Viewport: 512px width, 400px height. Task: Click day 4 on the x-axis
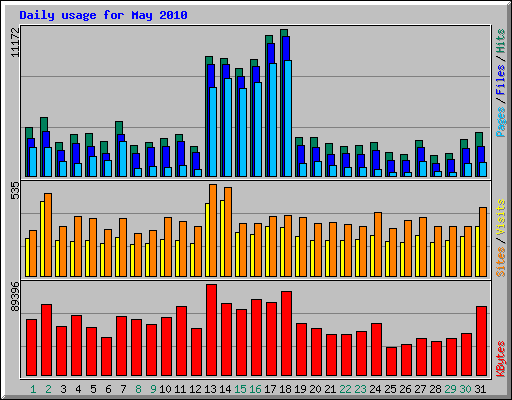click(x=78, y=389)
